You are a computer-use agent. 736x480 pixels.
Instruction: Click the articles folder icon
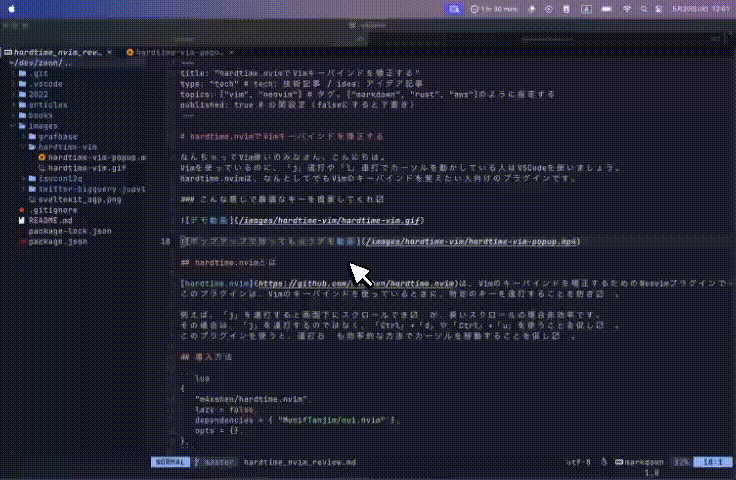pyautogui.click(x=23, y=105)
